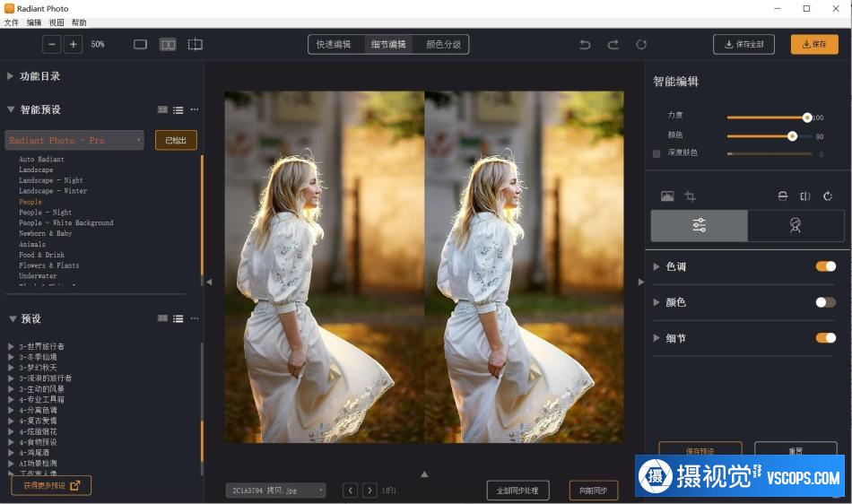Screen dimensions: 852x504
Task: Select the Landscape - Night preset
Action: [x=50, y=180]
